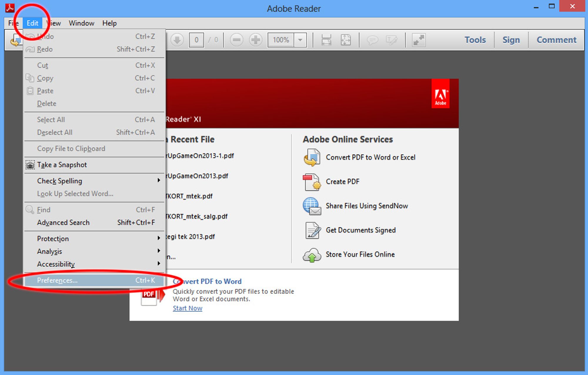Click the Start Now link

[x=188, y=308]
